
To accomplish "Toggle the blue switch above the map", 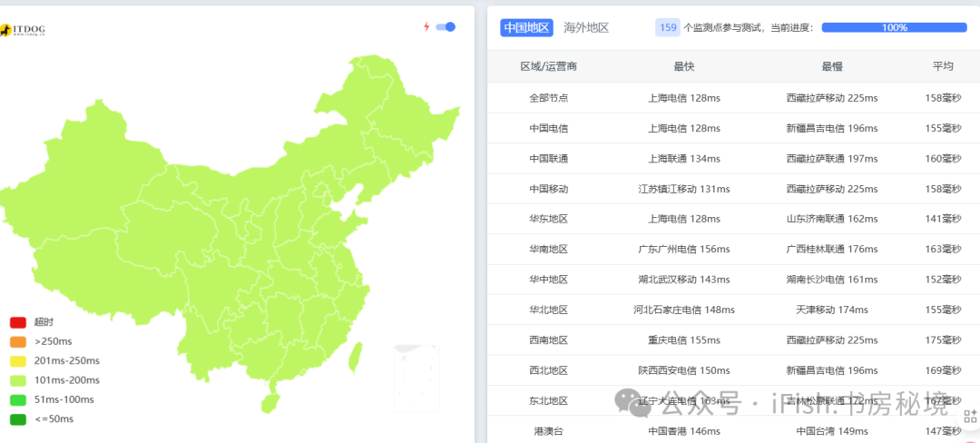I will (446, 26).
